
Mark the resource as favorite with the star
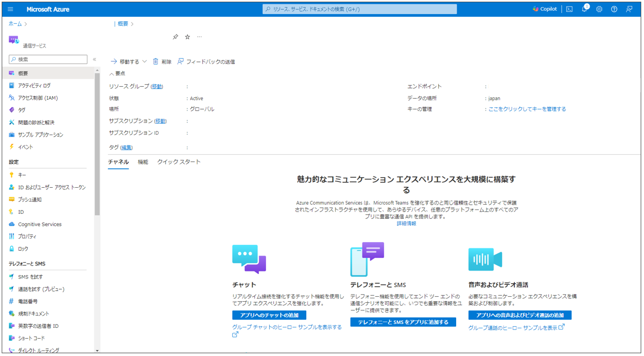point(187,37)
